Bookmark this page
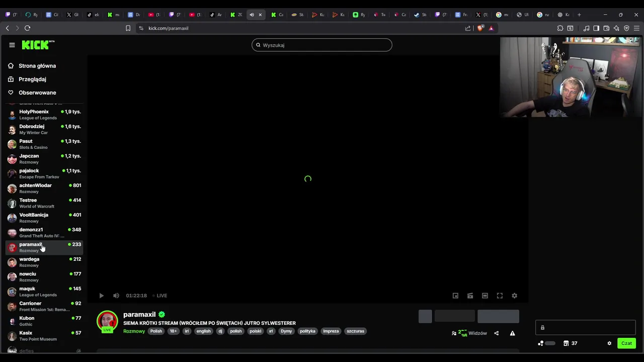This screenshot has width=644, height=362. [x=128, y=28]
